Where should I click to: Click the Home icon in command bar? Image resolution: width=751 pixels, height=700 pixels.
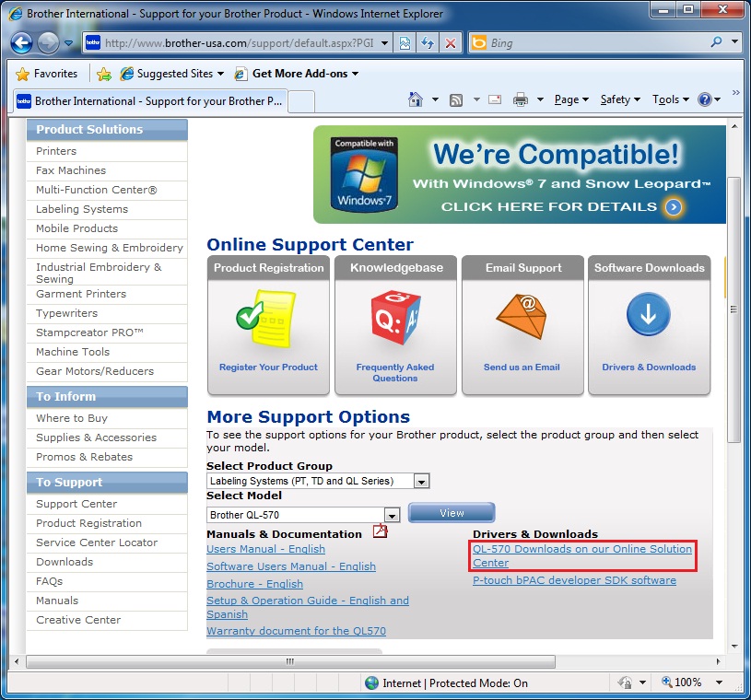click(416, 99)
